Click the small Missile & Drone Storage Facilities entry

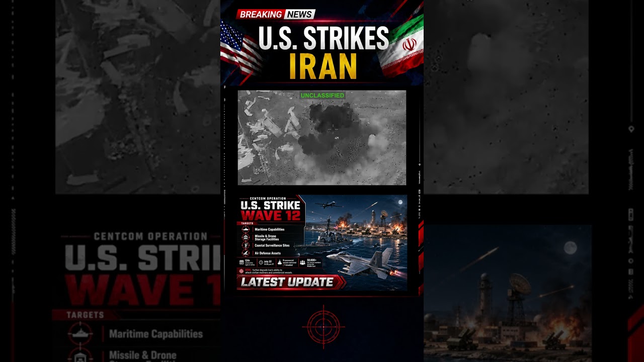coord(267,237)
